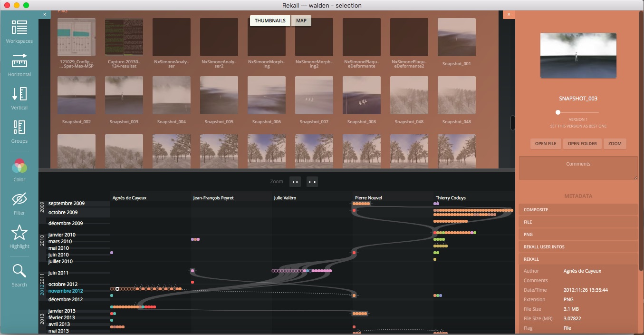644x335 pixels.
Task: Click the purple dot in juin 2010 row
Action: tap(111, 253)
